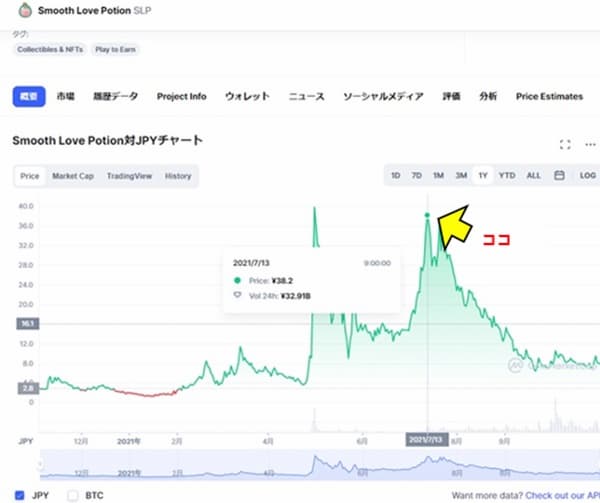Open the chart's three-dot more options menu
Screen dimensions: 600x503
(590, 144)
